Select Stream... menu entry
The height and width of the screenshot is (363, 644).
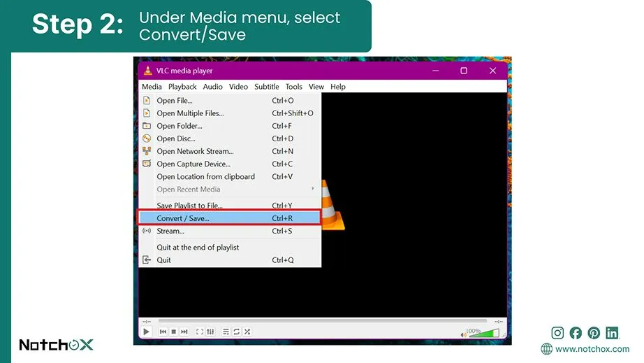(230, 231)
